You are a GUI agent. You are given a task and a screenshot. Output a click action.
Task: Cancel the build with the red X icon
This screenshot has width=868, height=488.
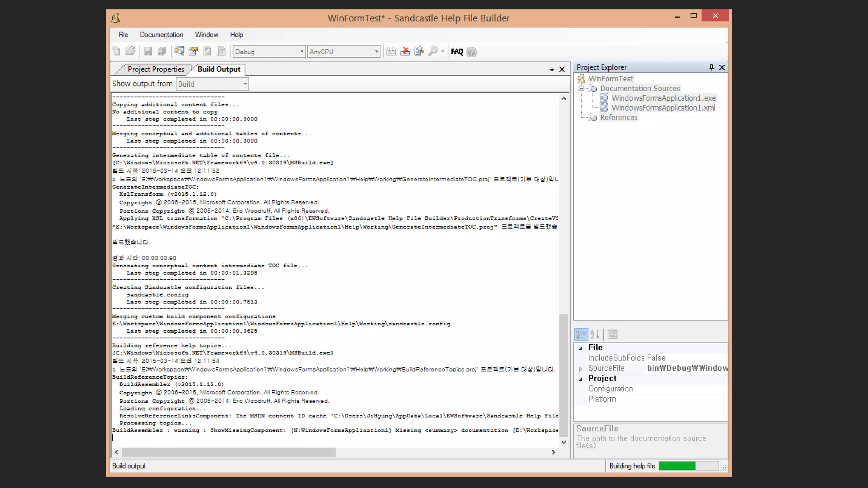[405, 52]
